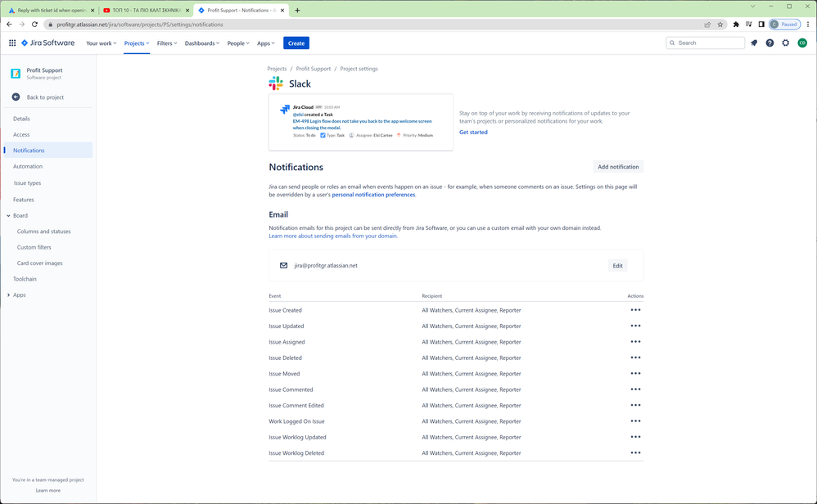Open Learn more about sending emails link
This screenshot has width=817, height=504.
[x=333, y=236]
